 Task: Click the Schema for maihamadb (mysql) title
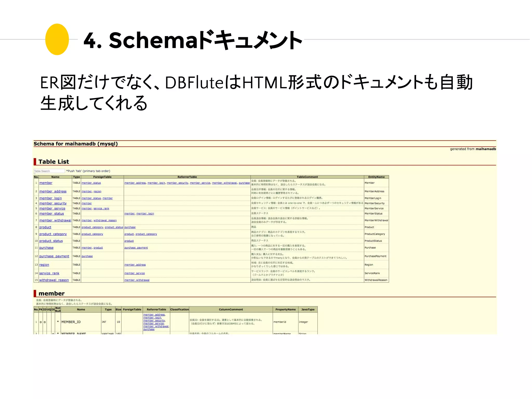coord(76,144)
